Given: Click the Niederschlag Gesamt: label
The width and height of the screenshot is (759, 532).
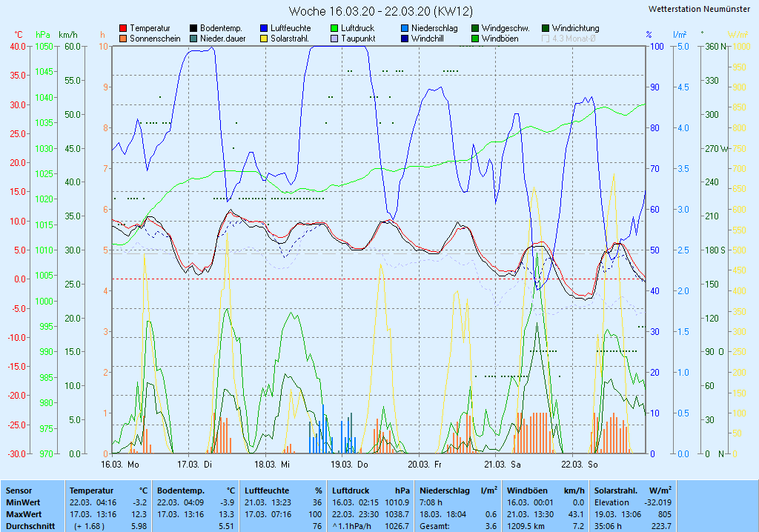Looking at the screenshot, I should click(434, 526).
